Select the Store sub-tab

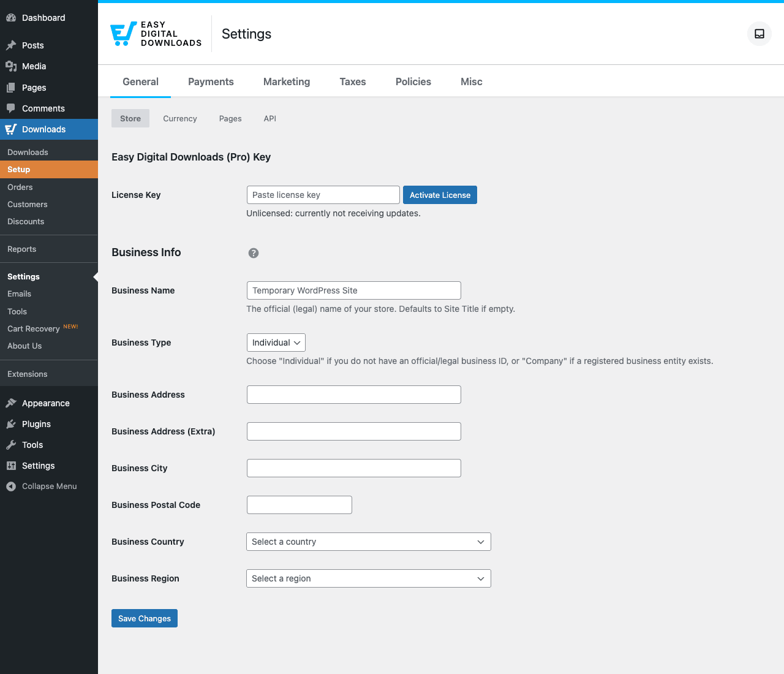pyautogui.click(x=130, y=118)
